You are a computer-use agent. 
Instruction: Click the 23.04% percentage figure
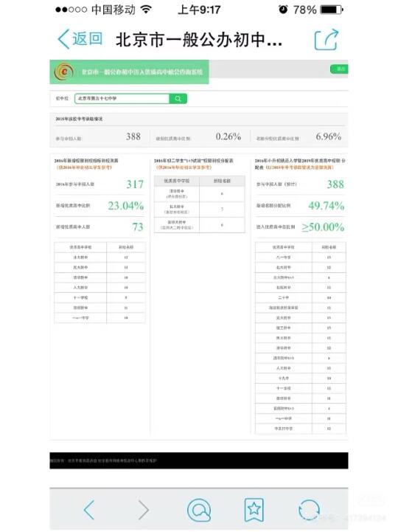[126, 206]
